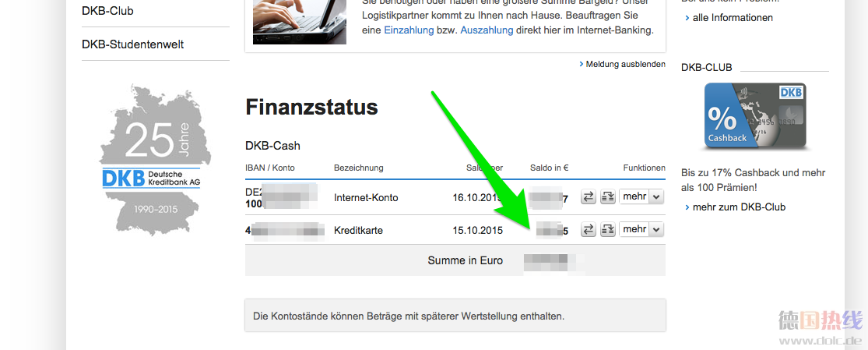The width and height of the screenshot is (868, 350).
Task: Click the Kontostände Wertstellung notice text
Action: (x=409, y=316)
